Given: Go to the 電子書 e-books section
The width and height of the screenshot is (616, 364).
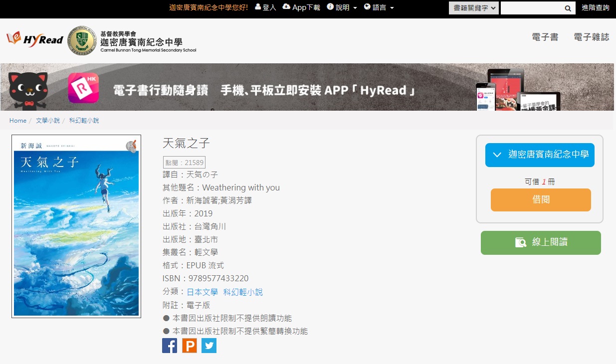Looking at the screenshot, I should [545, 37].
